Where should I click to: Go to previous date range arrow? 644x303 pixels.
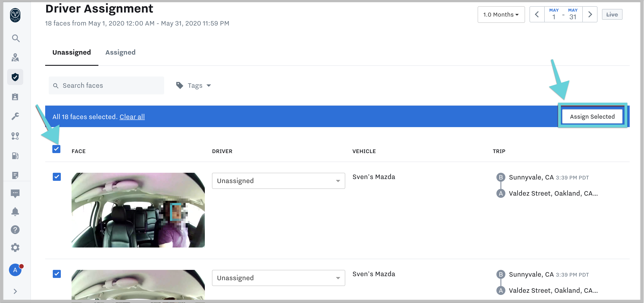click(x=537, y=15)
